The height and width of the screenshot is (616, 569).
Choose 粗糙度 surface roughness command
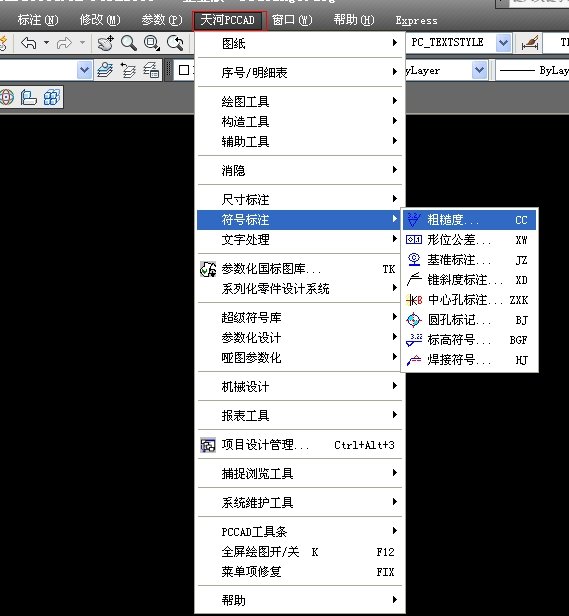pyautogui.click(x=470, y=220)
